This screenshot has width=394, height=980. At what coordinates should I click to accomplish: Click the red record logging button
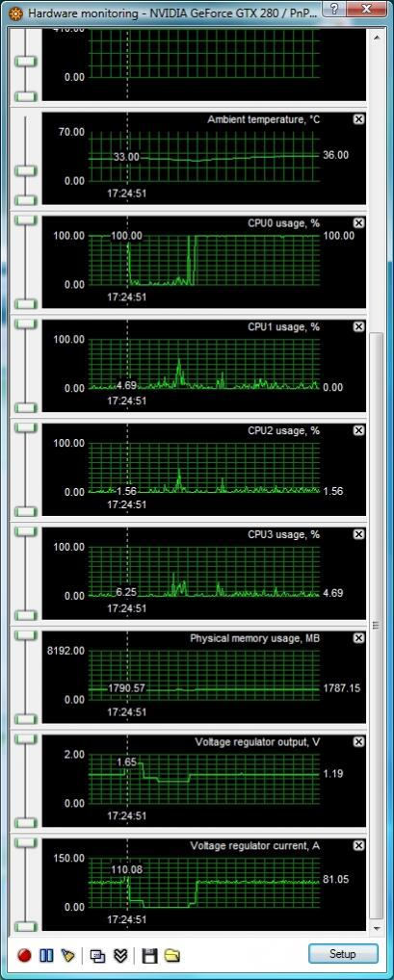24,955
